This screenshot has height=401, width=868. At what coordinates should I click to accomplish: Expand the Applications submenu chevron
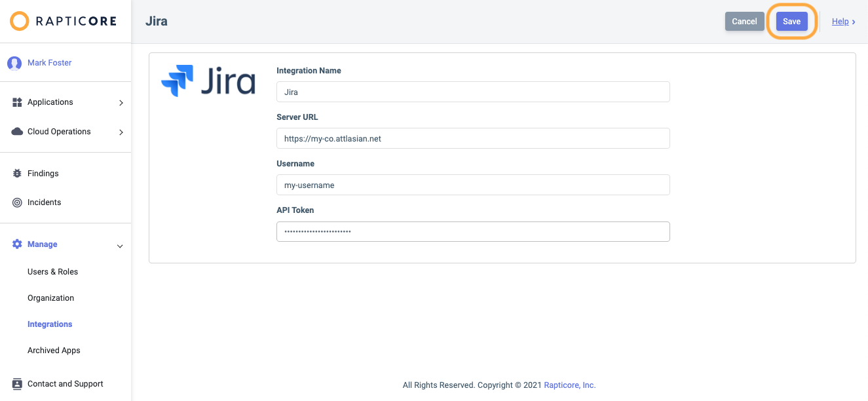[121, 103]
